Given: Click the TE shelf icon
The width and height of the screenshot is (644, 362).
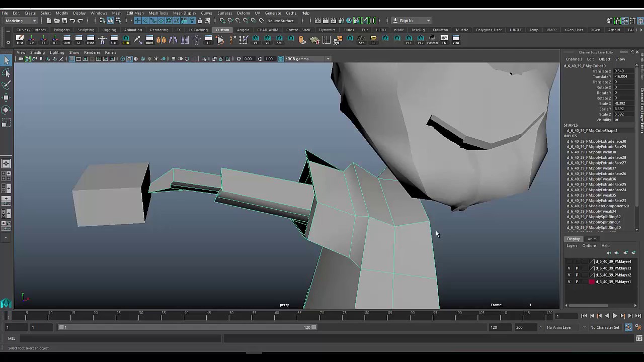Looking at the screenshot, I should point(208,39).
